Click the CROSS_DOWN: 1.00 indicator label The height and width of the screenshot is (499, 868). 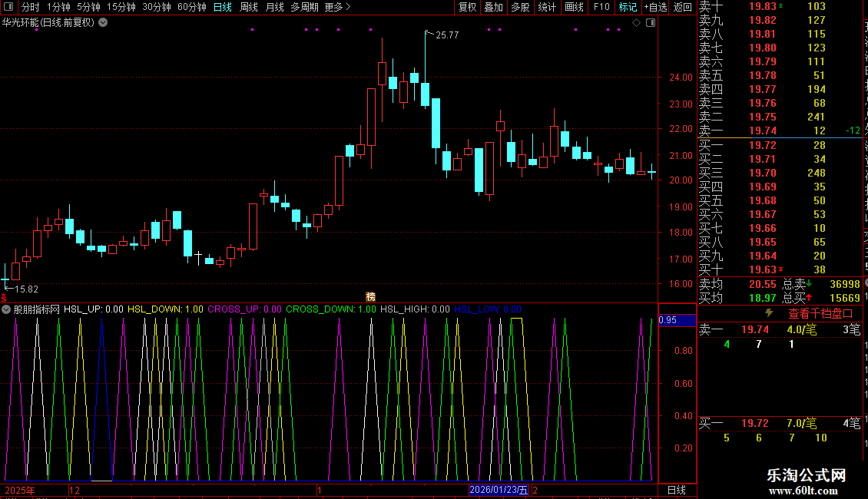tap(331, 309)
